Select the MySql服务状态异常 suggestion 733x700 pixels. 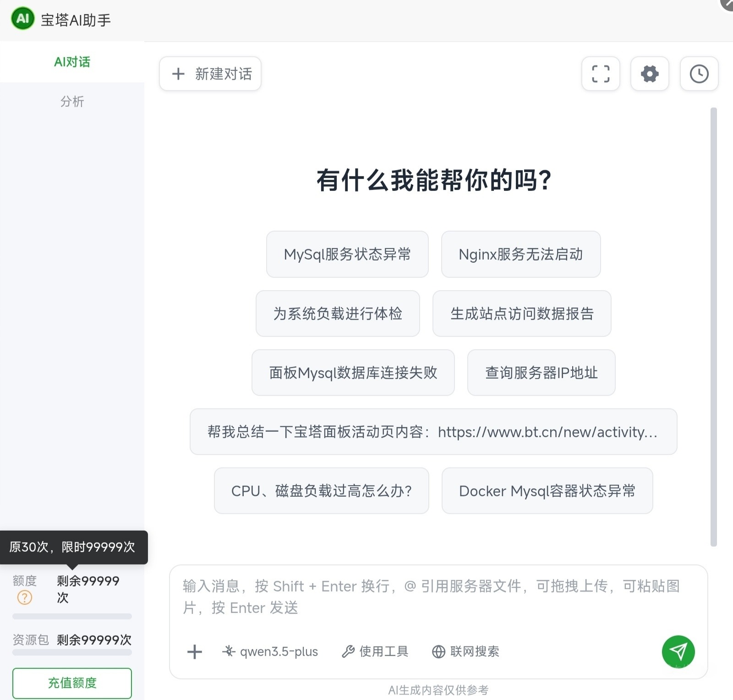347,254
